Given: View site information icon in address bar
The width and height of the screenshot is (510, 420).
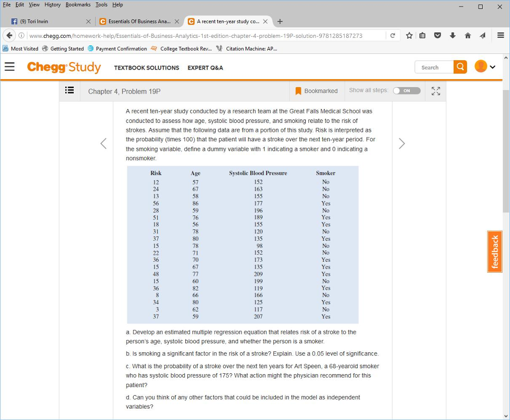Looking at the screenshot, I should (21, 35).
